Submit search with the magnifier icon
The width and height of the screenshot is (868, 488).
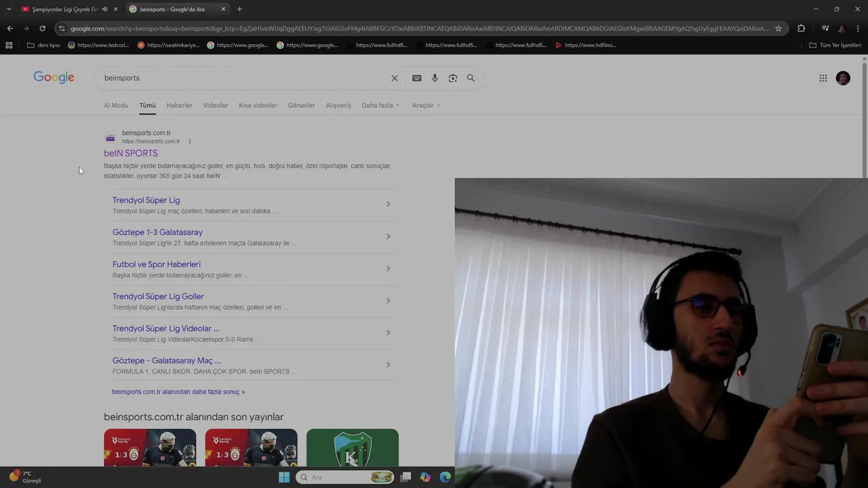pos(471,78)
